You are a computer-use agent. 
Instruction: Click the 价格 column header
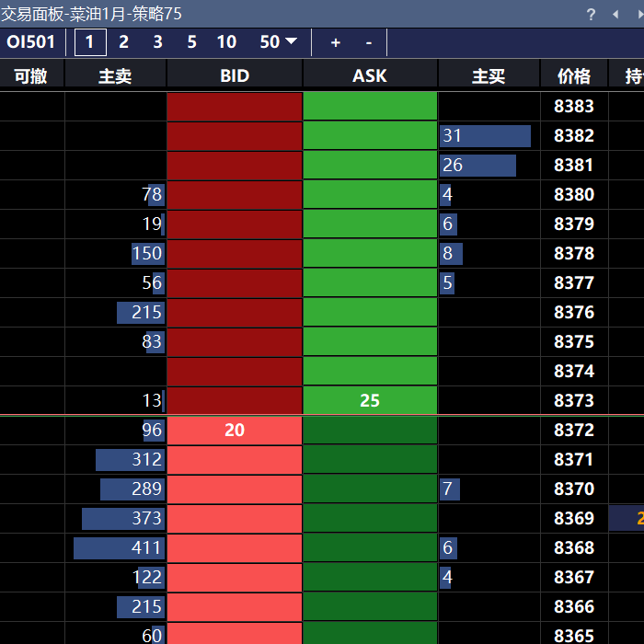(x=574, y=76)
